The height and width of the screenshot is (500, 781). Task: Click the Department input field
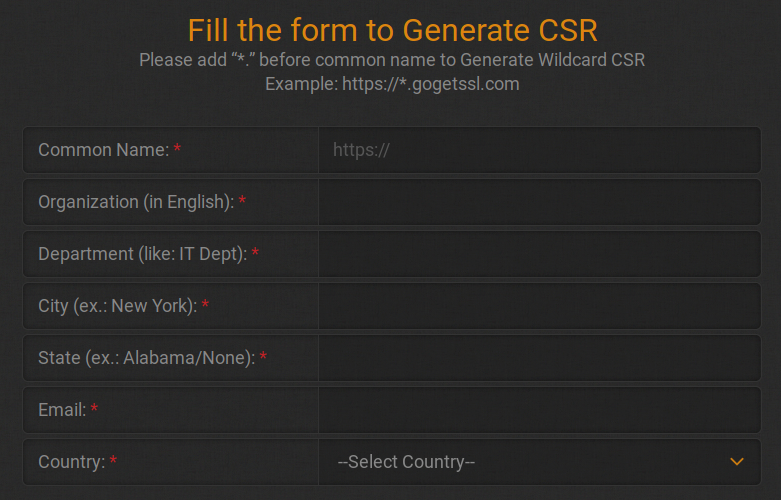coord(539,254)
